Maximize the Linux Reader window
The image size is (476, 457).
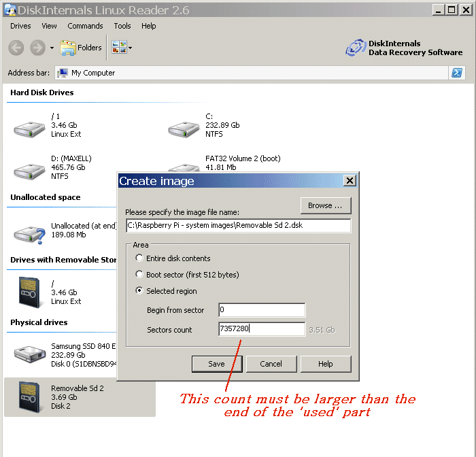[452, 10]
